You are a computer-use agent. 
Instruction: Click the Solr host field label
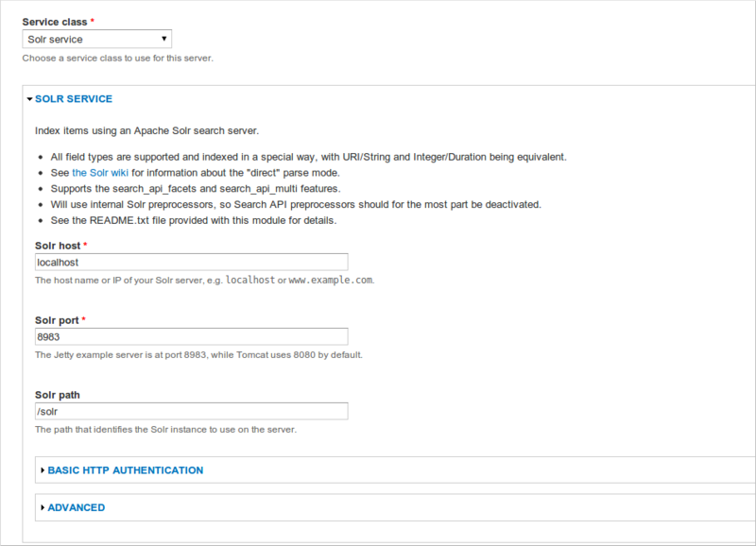tap(58, 246)
